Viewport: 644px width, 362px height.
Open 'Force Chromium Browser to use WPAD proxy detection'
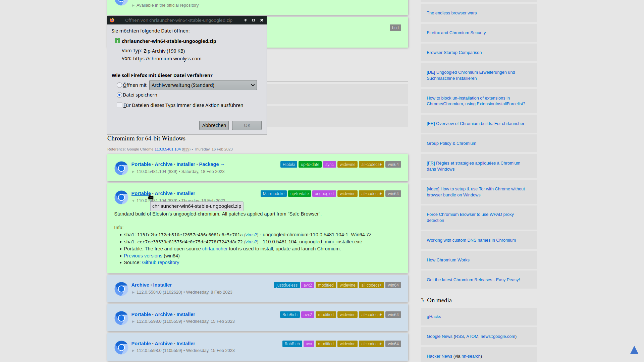coord(470,218)
